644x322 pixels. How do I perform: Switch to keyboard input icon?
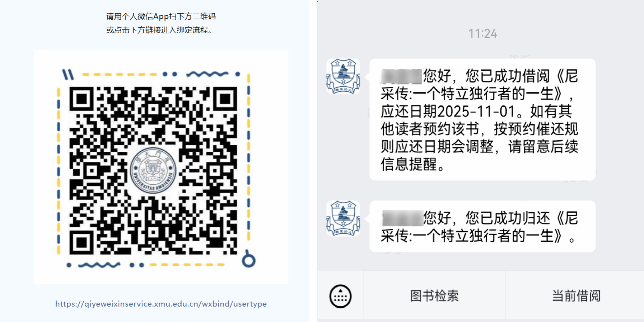point(340,296)
